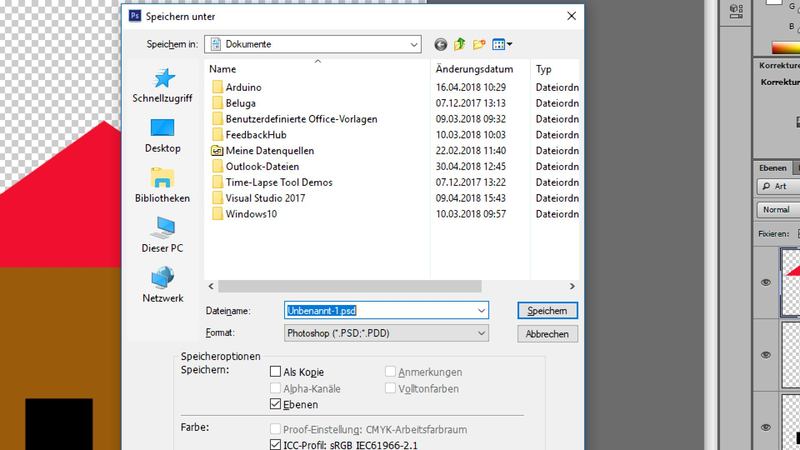Click the file list right scroll arrow
This screenshot has width=800, height=450.
572,286
